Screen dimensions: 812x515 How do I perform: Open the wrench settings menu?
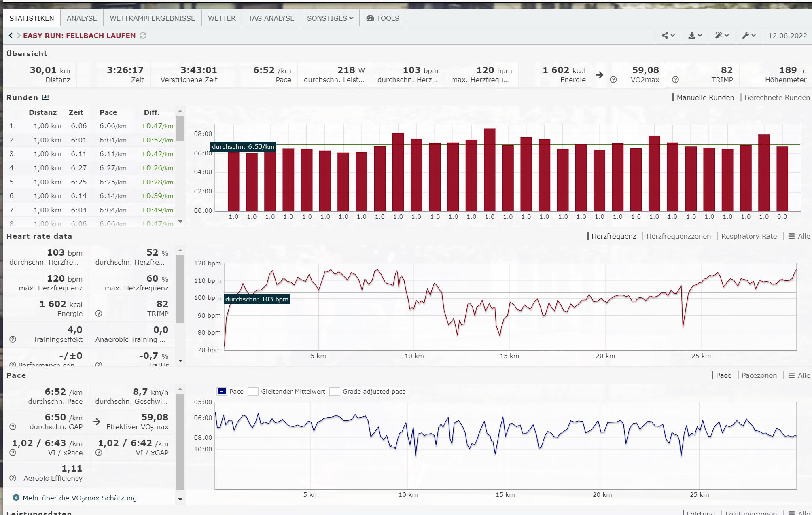748,36
